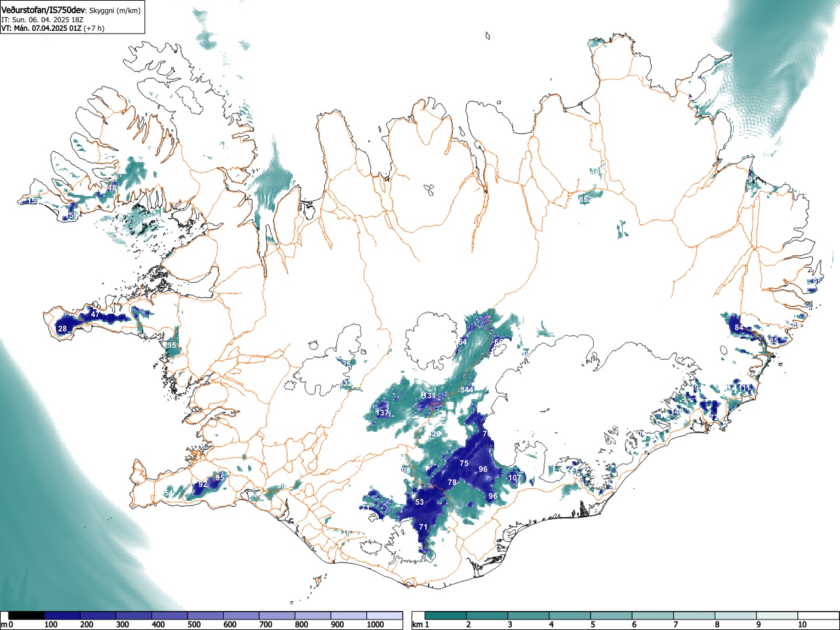The image size is (840, 630).
Task: Click the visibility value '59' in the Westfjords
Action: [73, 215]
